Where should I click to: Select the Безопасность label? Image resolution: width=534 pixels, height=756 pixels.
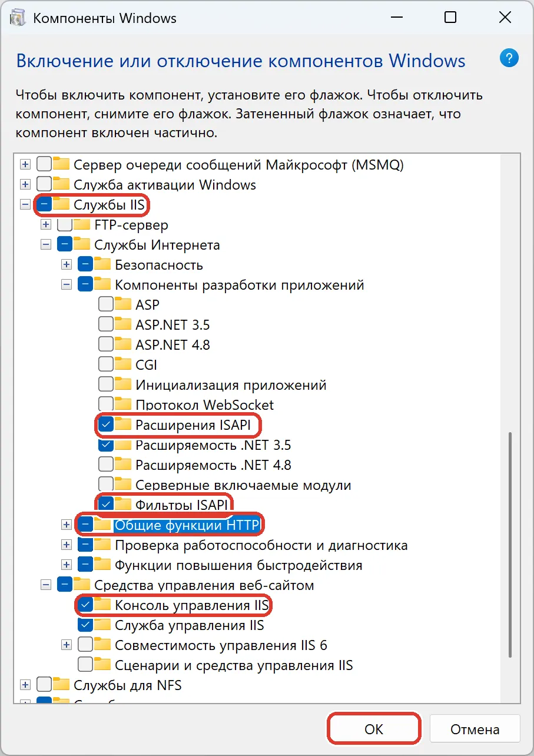tap(159, 264)
